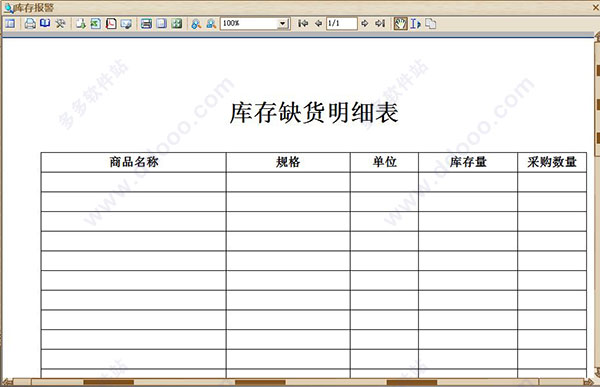The image size is (600, 387).
Task: Click the 商品名称 column header
Action: (134, 162)
